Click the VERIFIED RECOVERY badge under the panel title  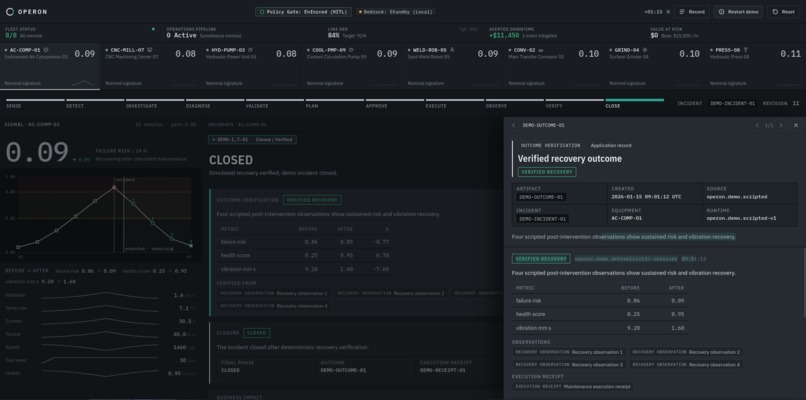(x=547, y=172)
